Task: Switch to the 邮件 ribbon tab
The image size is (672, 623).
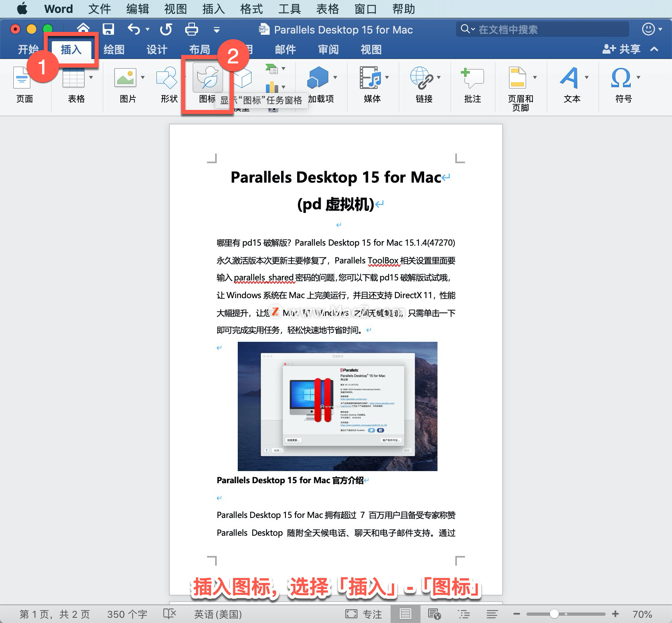Action: [285, 49]
